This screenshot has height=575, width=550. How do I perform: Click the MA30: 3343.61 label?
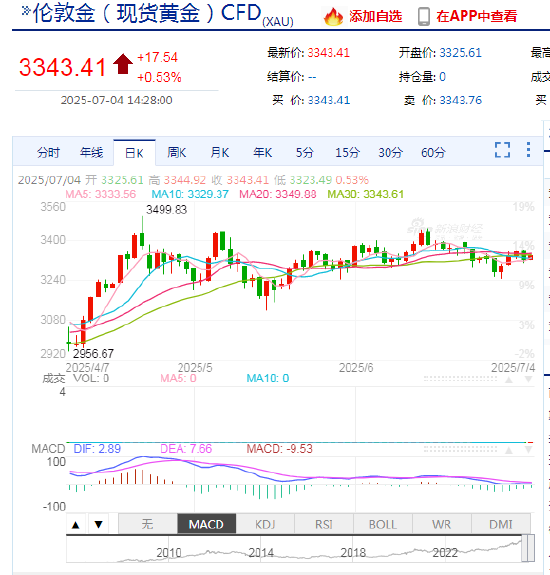click(x=366, y=194)
